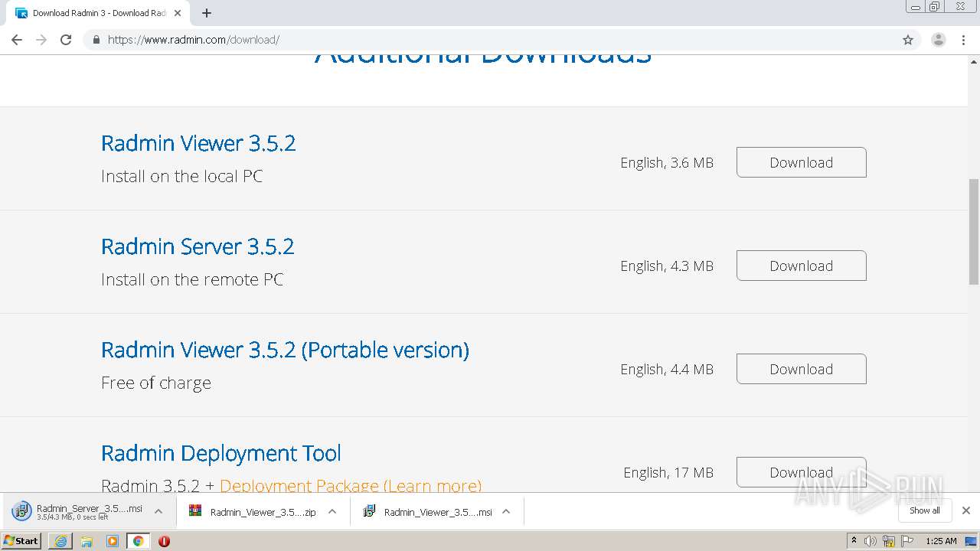Switch to Chrome taskbar icon
This screenshot has height=551, width=980.
[x=139, y=541]
